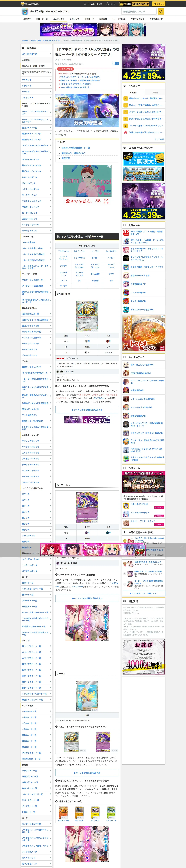Image resolution: width=186 pixels, height=868 pixels.
Task: Open the login button in header
Action: coord(158,4)
